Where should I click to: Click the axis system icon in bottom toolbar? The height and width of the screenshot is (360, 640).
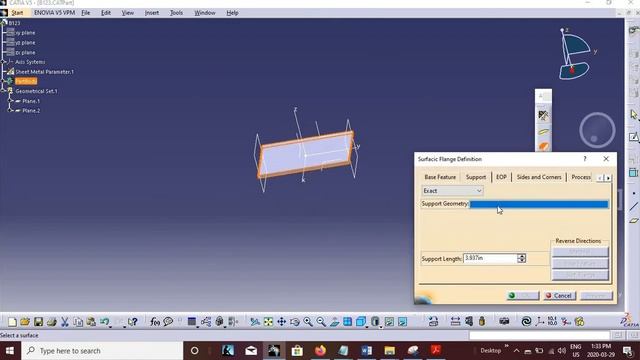click(x=540, y=322)
